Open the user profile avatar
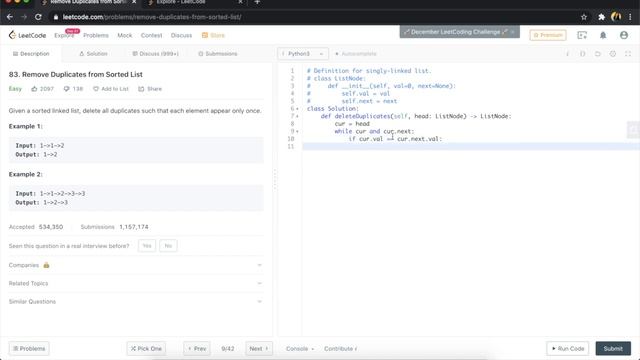The width and height of the screenshot is (640, 360). (624, 36)
